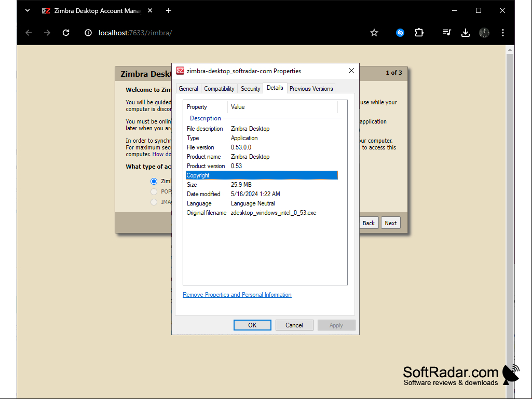Select the Language row
532x399 pixels.
pyautogui.click(x=262, y=203)
